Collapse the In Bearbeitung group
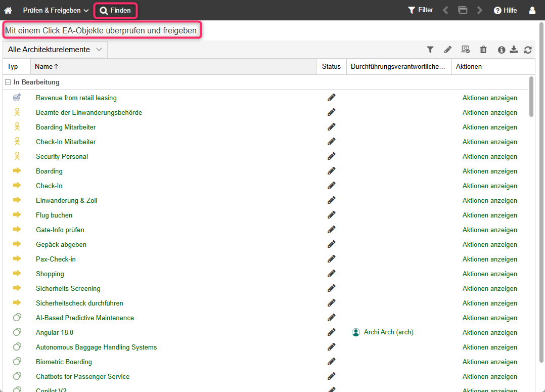This screenshot has width=545, height=392. 8,82
